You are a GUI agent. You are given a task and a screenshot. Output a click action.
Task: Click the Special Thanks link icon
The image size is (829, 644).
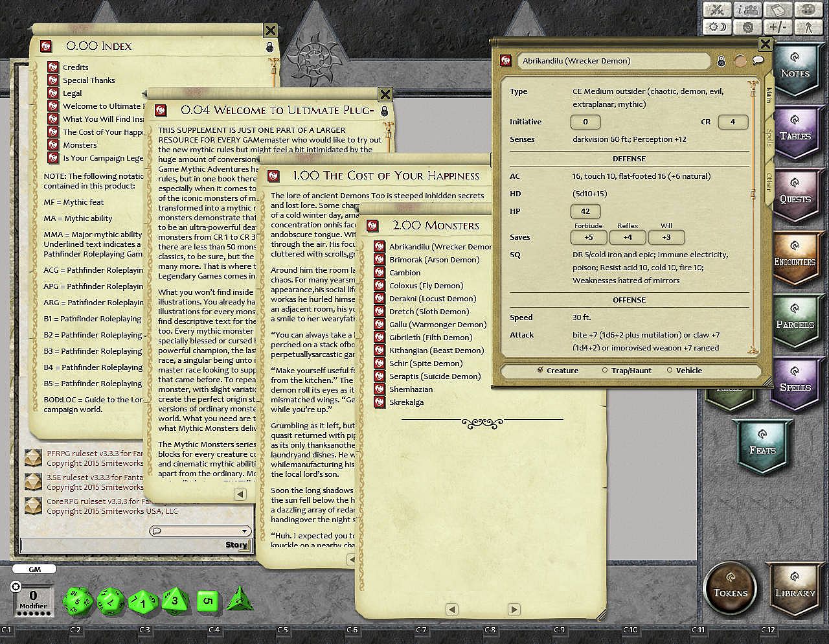click(x=53, y=80)
